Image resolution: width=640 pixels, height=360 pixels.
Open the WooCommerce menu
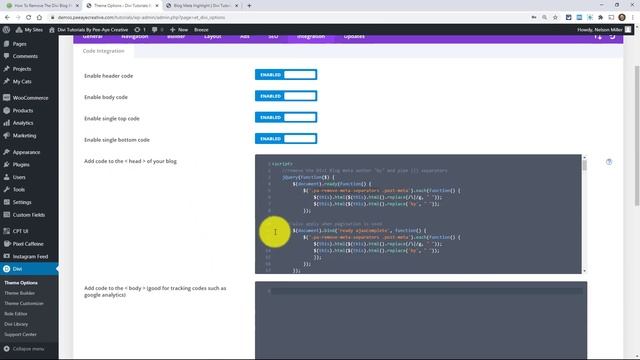pos(30,98)
